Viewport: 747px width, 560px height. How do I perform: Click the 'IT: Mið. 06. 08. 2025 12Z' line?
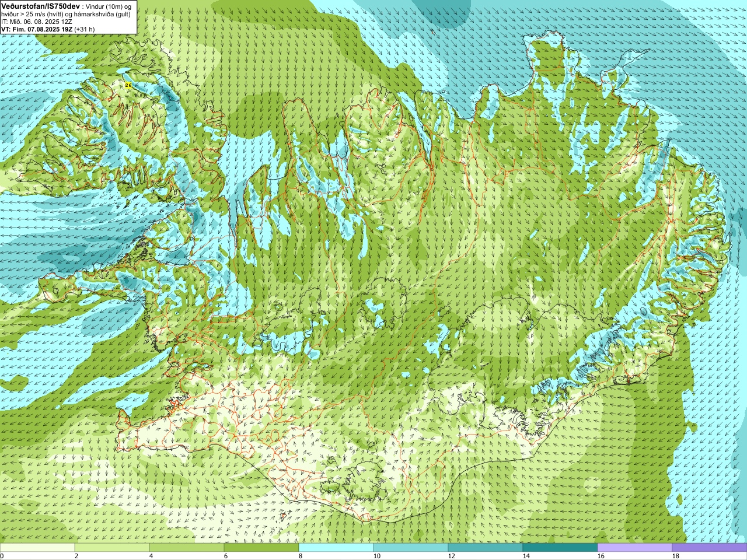coord(37,21)
